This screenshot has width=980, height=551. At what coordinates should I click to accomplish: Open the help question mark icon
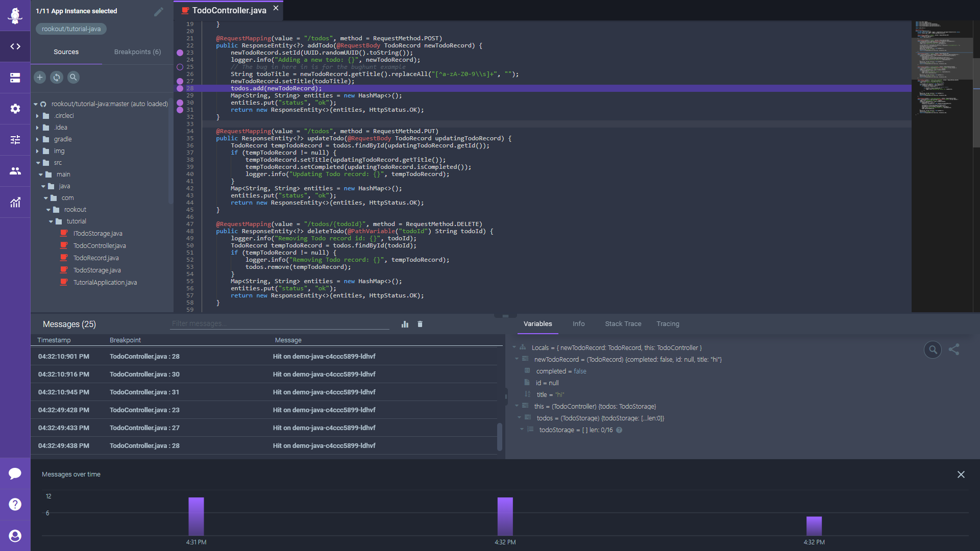(x=15, y=504)
